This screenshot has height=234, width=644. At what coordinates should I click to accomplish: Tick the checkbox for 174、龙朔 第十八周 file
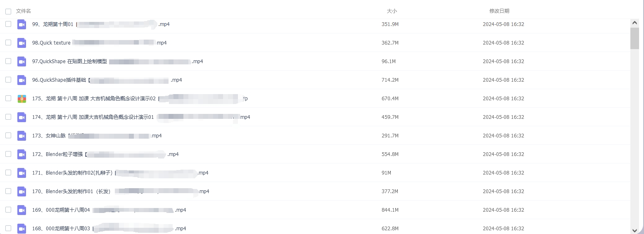(8, 117)
